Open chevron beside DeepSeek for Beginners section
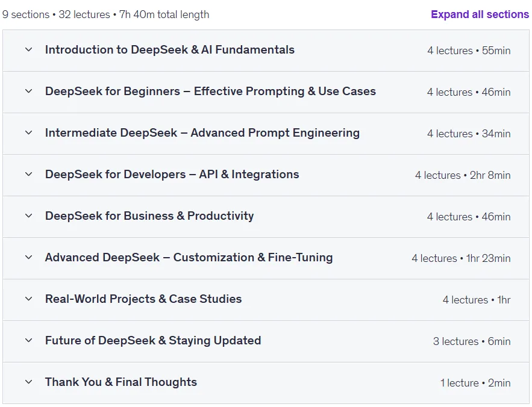Image resolution: width=532 pixels, height=407 pixels. click(x=29, y=92)
